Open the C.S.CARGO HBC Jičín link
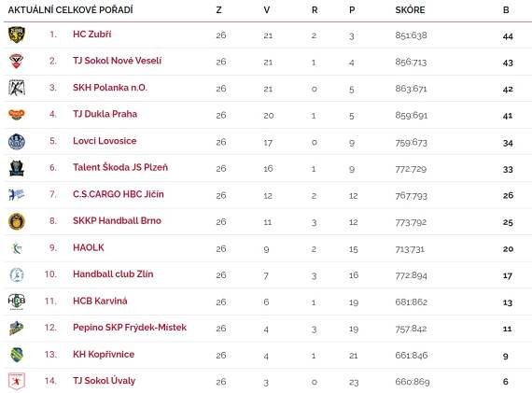Screen dimensions: 532x393 click(119, 194)
